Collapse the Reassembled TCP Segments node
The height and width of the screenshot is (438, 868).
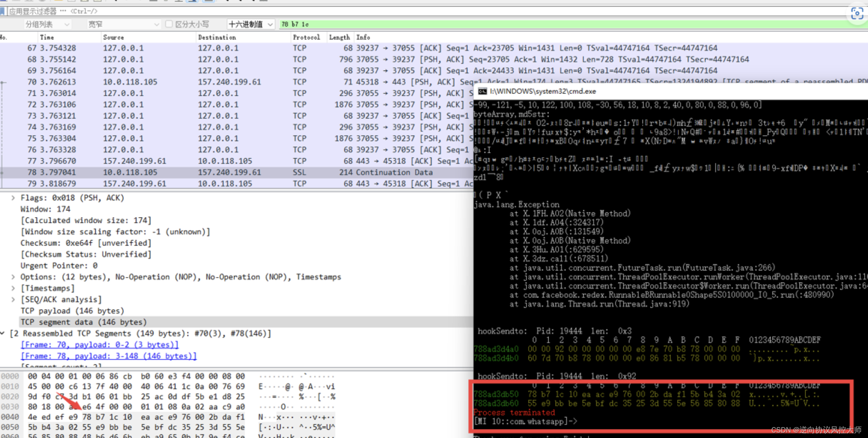point(3,334)
